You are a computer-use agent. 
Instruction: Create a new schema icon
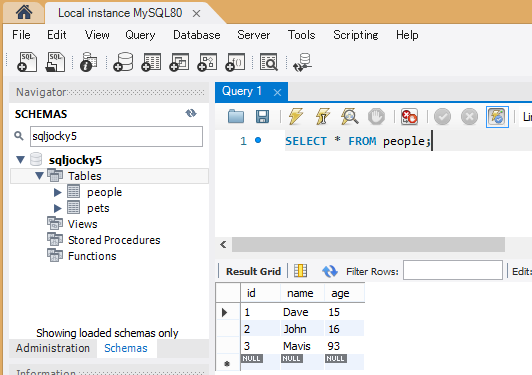[124, 62]
